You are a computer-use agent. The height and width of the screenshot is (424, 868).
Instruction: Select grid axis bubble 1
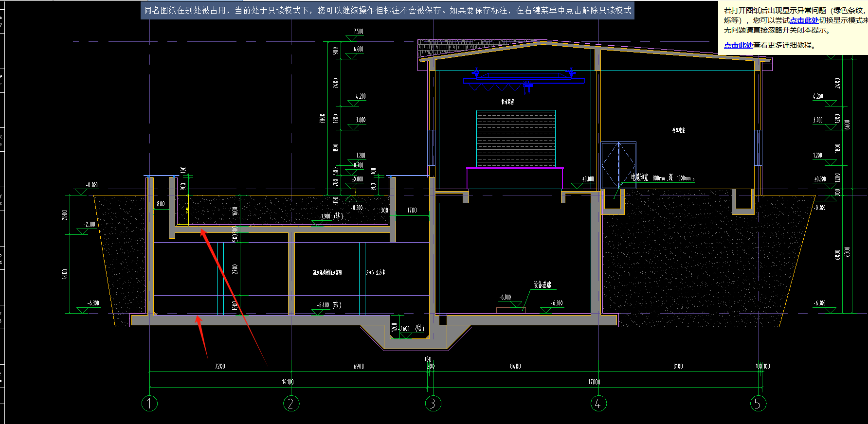coord(149,403)
